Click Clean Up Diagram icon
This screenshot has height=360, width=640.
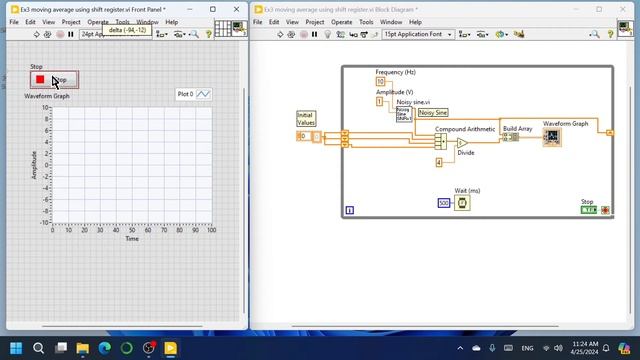(x=519, y=35)
